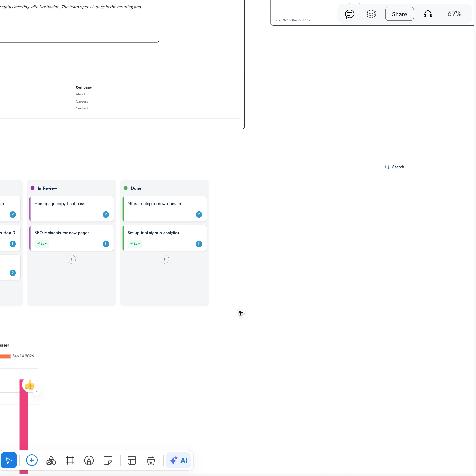Viewport: 476px width, 476px height.
Task: Choose the frame tool
Action: point(70,460)
